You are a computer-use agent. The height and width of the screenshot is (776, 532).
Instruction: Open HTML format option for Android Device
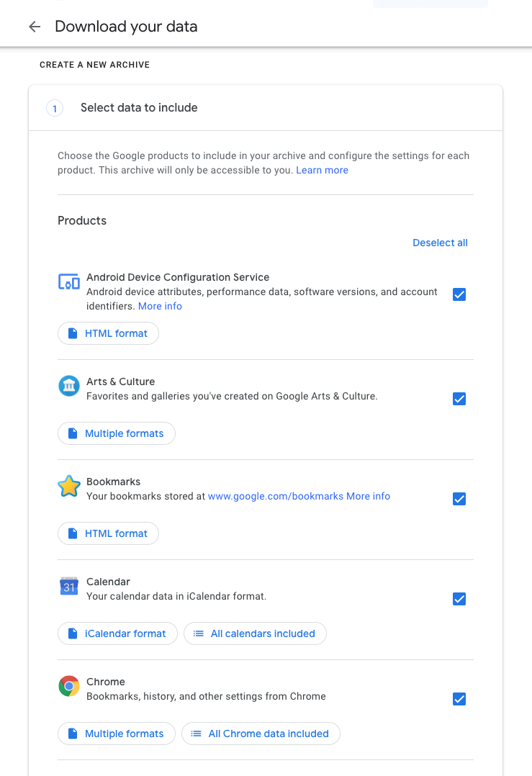click(108, 333)
